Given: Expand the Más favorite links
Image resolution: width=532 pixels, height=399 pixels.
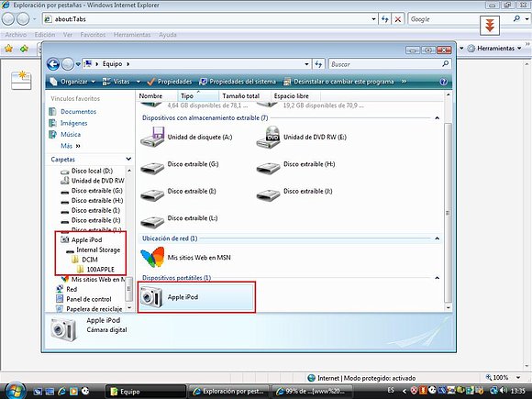Looking at the screenshot, I should coord(71,146).
